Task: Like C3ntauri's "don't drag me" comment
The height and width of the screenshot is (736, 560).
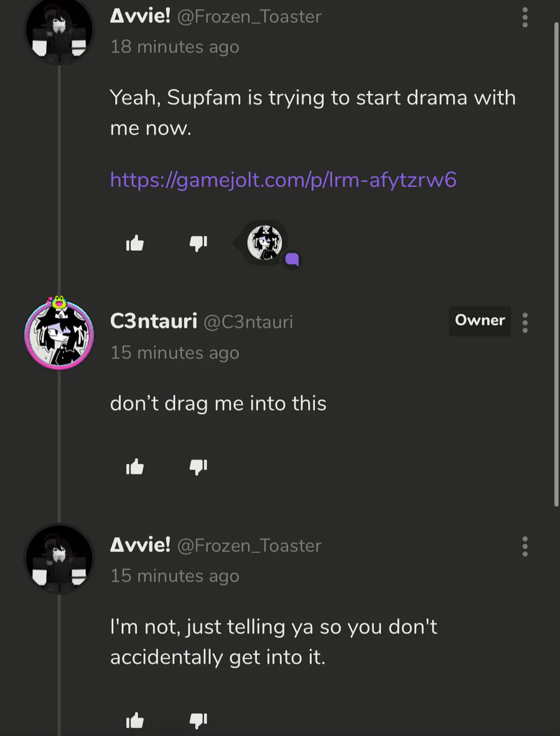Action: pos(134,466)
